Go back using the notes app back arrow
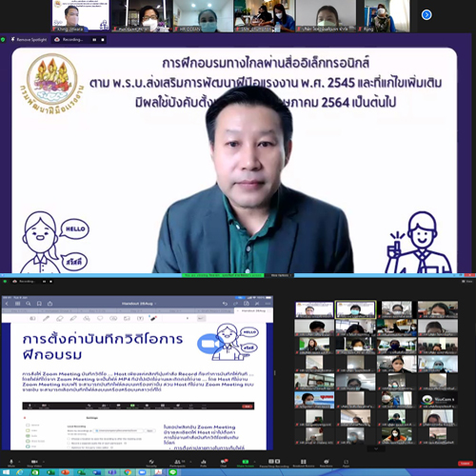The image size is (476, 476). tap(7, 304)
